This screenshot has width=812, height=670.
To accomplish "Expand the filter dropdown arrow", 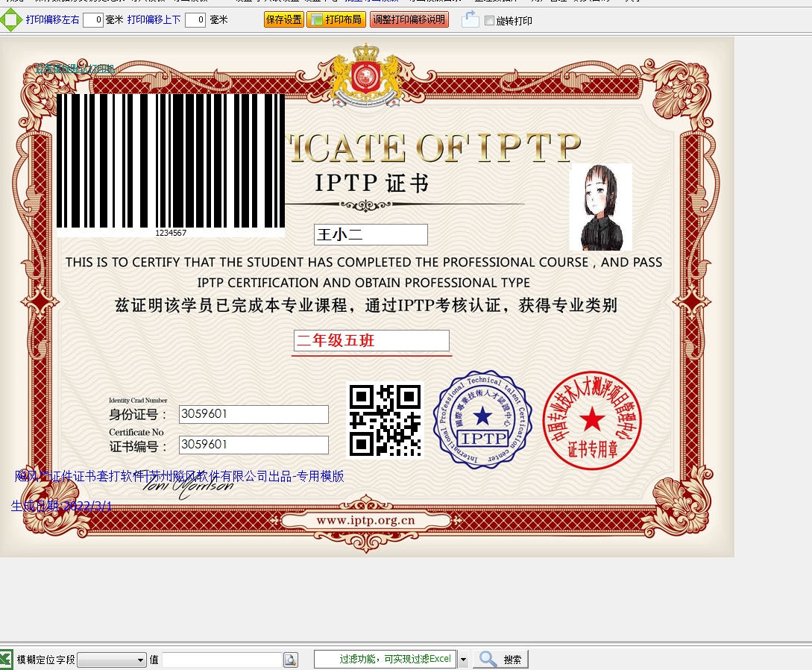I will point(462,660).
